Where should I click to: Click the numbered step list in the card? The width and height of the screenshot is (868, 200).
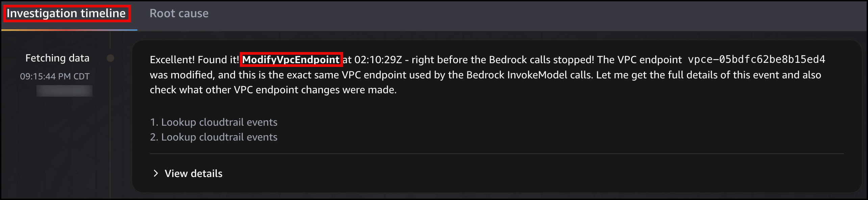(213, 129)
